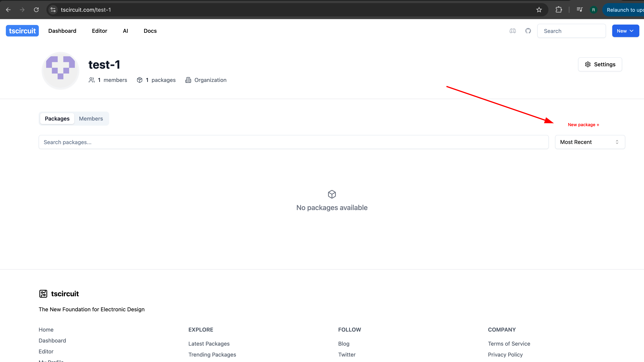Click the tscircuit logo in navbar
Image resolution: width=644 pixels, height=362 pixels.
click(22, 31)
